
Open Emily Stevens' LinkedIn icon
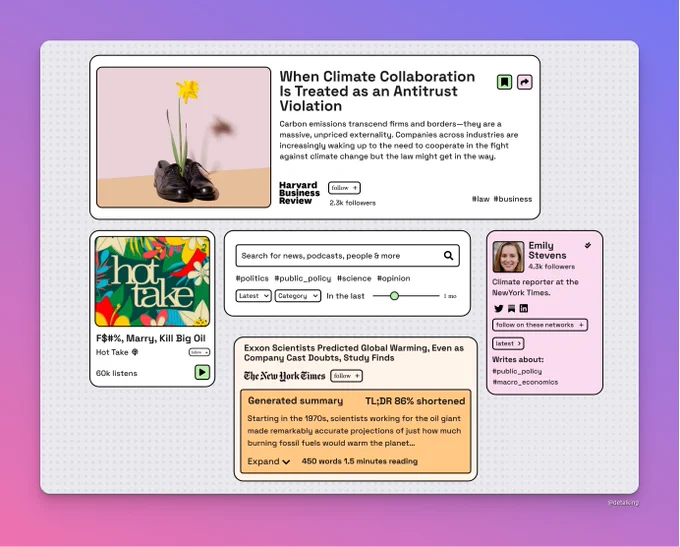tap(524, 308)
